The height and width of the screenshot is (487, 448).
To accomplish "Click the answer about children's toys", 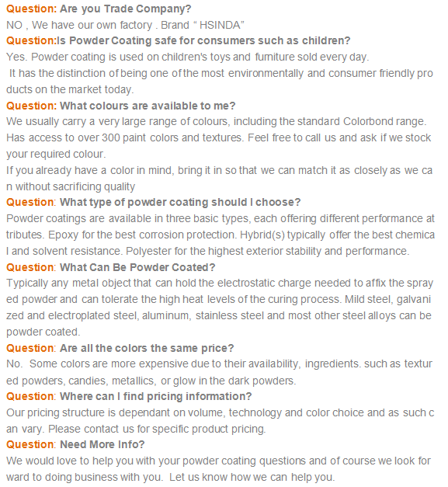I will coord(188,57).
